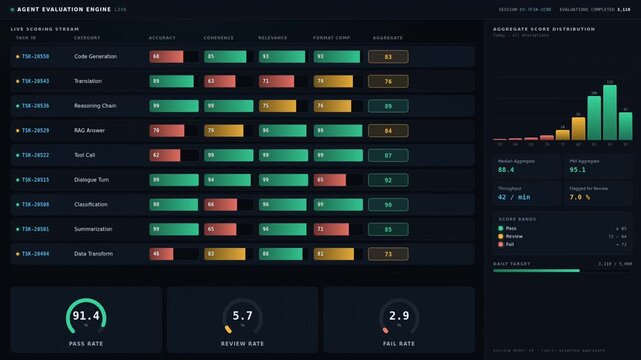Click tallest yellow histogram bar labeled 55
641x360 pixels.
point(578,129)
